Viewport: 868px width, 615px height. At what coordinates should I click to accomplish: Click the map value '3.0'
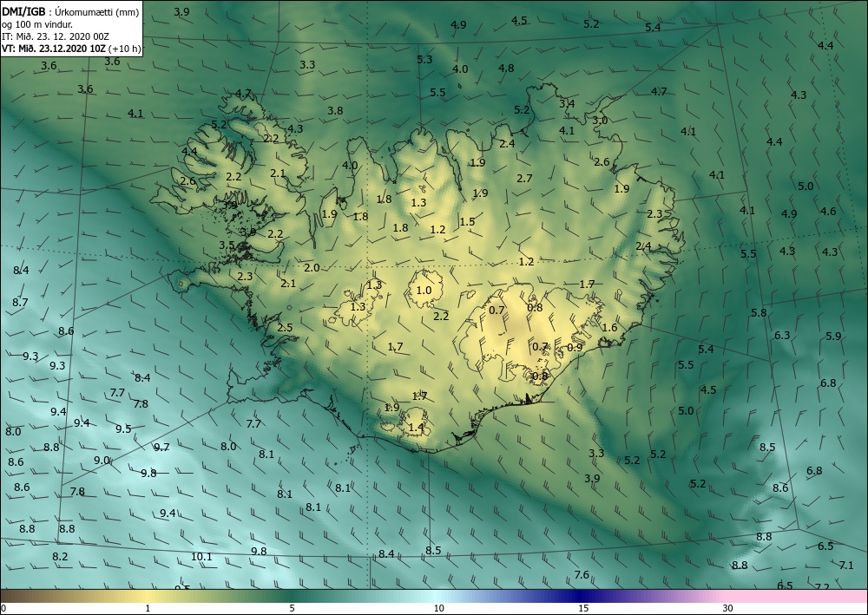(600, 120)
